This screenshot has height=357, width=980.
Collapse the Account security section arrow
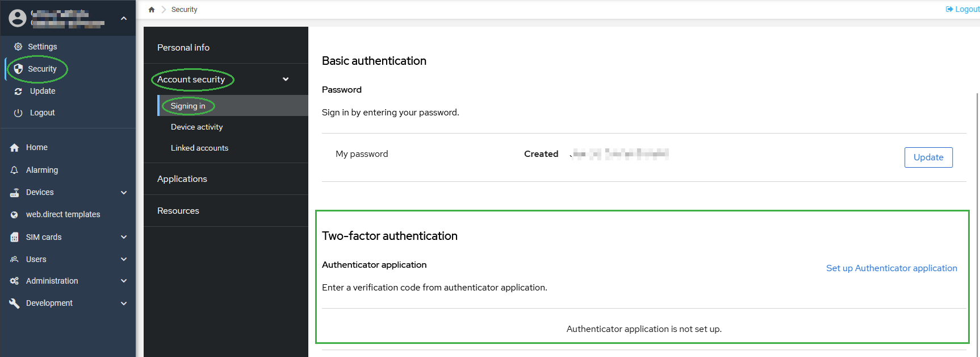tap(286, 79)
